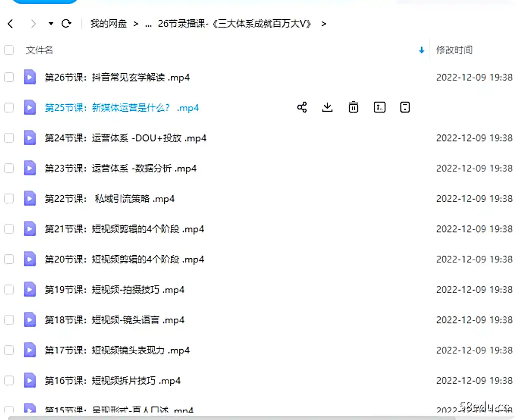
Task: Rename the 第25节课 file using rename icon
Action: point(379,107)
